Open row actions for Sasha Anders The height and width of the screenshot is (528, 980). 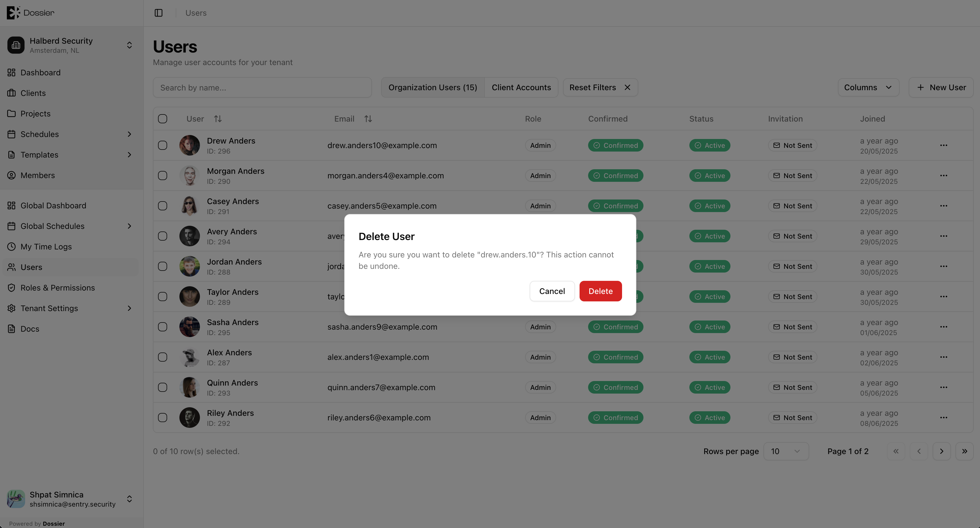[x=943, y=327]
